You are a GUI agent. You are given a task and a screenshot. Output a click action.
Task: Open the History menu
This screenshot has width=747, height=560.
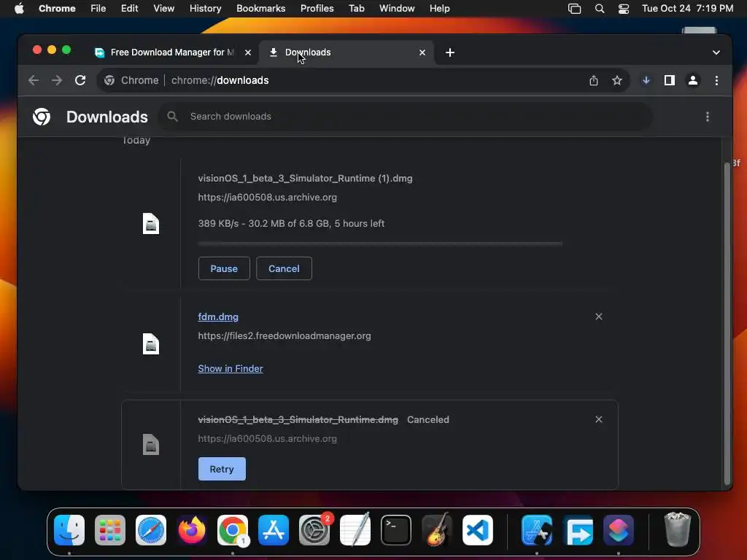205,9
